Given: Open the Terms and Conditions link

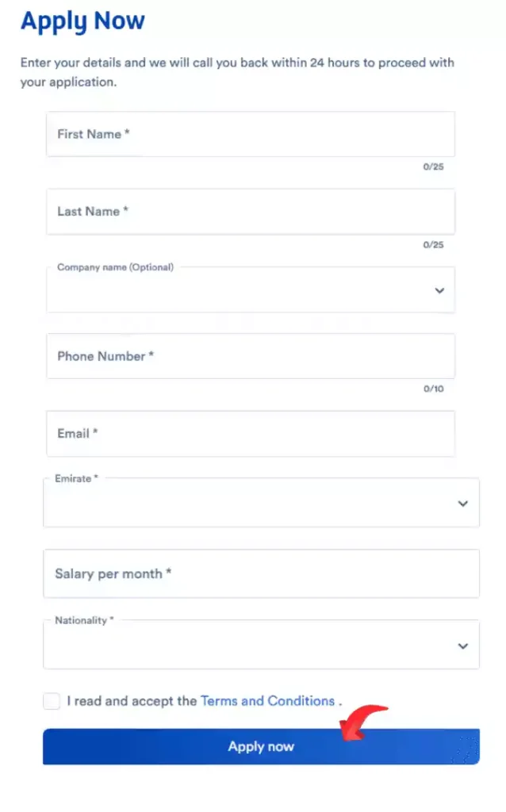Looking at the screenshot, I should (267, 701).
